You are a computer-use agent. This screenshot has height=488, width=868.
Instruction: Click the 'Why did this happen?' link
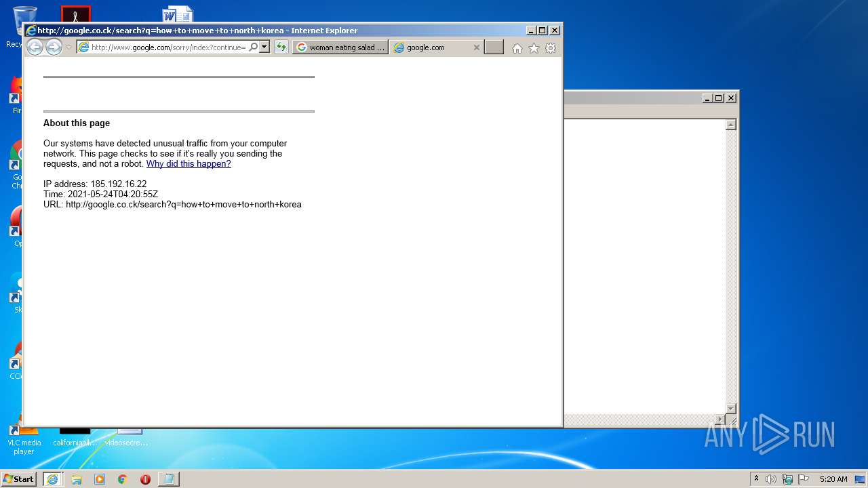point(189,164)
